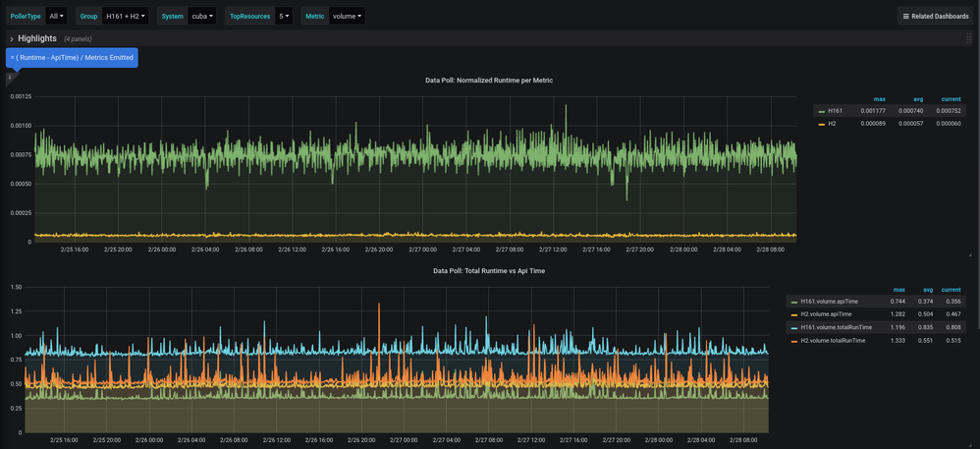Click H2.volume.totalRunTime orange color swatch

794,341
